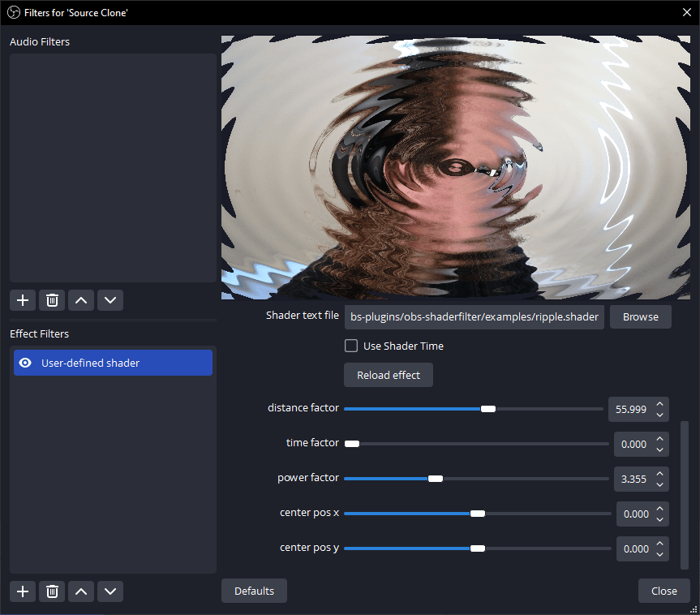This screenshot has height=615, width=700.
Task: Decrease time factor value with down arrow
Action: click(659, 449)
